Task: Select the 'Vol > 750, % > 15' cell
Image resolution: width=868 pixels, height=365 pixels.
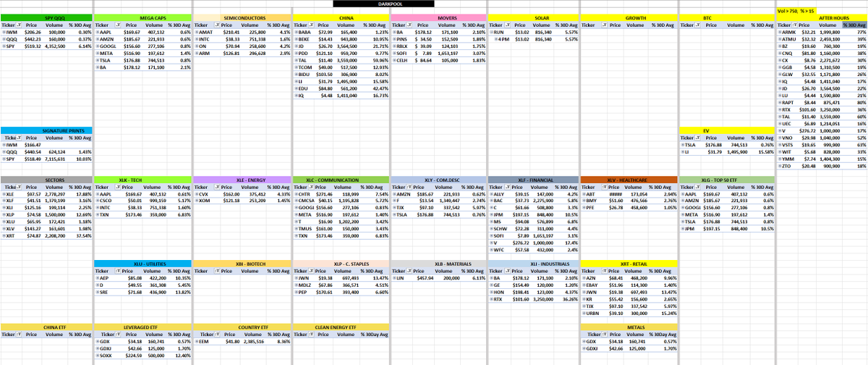Action: click(x=796, y=11)
